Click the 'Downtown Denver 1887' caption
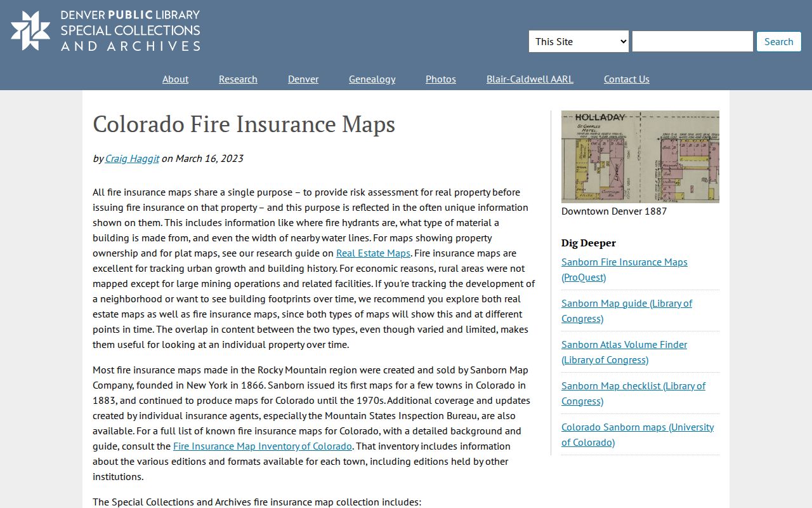The width and height of the screenshot is (812, 508). (614, 211)
